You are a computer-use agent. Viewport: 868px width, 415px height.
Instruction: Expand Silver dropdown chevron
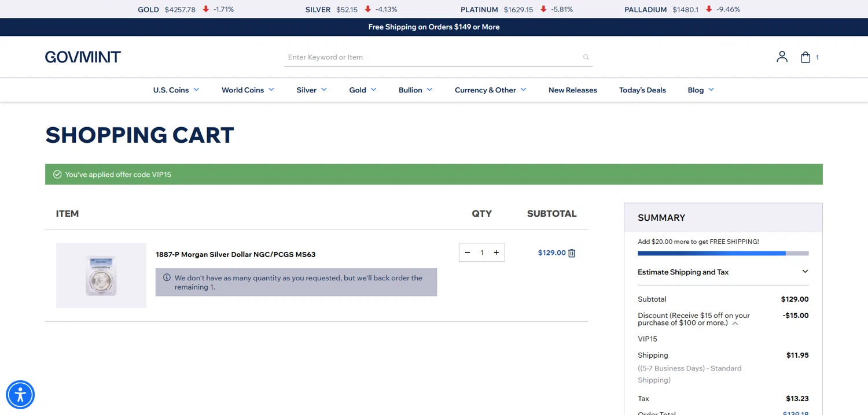(323, 90)
